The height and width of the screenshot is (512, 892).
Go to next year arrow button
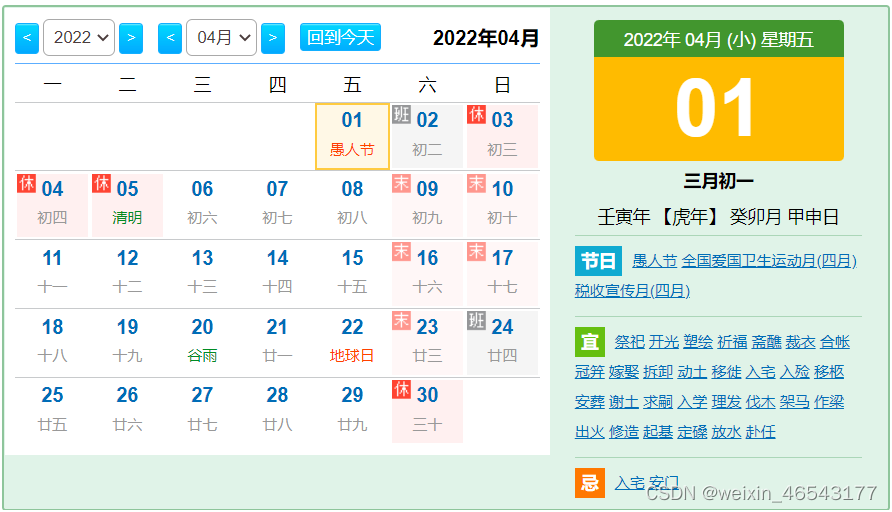pyautogui.click(x=131, y=38)
